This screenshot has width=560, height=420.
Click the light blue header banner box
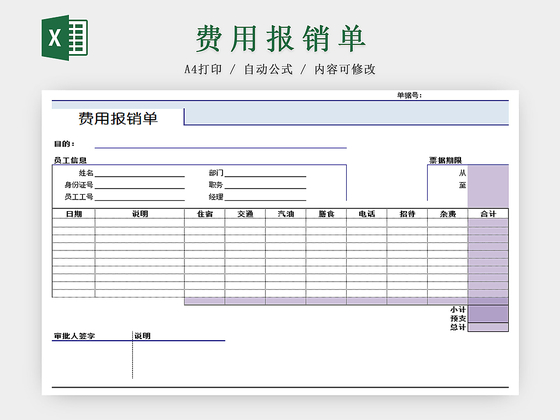(x=346, y=113)
